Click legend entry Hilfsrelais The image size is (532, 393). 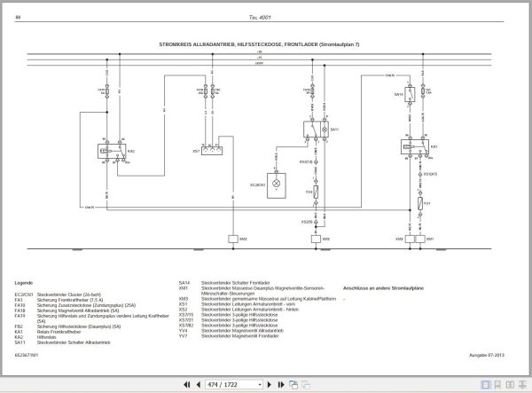tap(47, 337)
